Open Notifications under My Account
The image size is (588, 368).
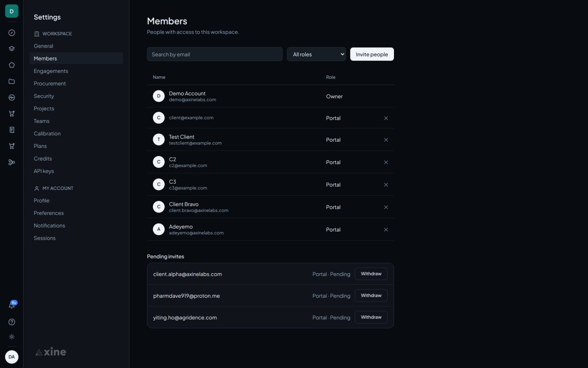coord(76,226)
